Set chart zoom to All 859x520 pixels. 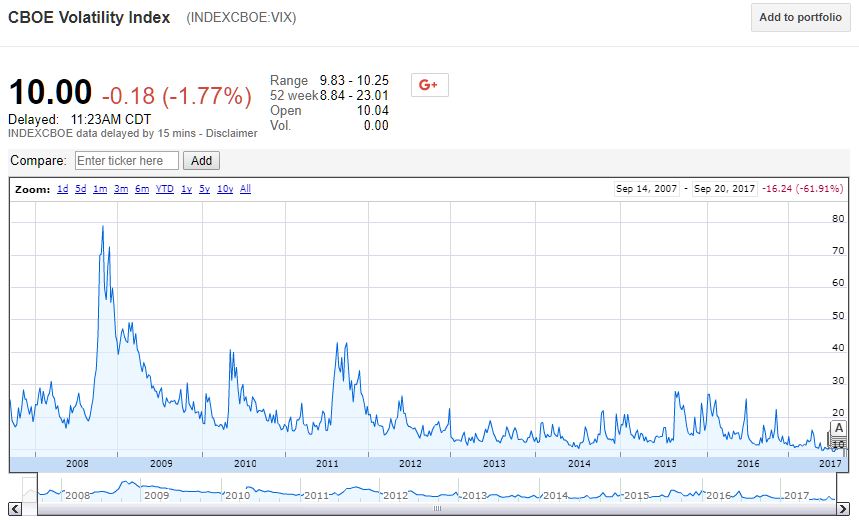[245, 189]
